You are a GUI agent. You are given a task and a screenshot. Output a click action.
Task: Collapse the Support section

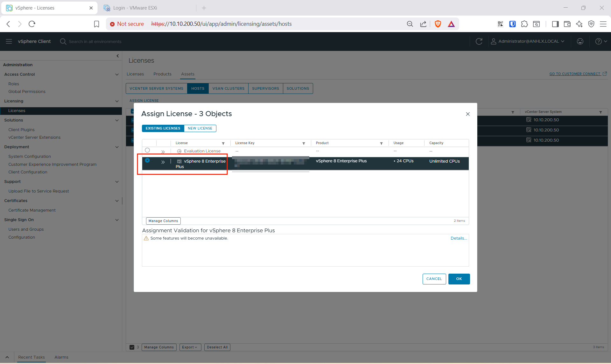click(x=117, y=182)
